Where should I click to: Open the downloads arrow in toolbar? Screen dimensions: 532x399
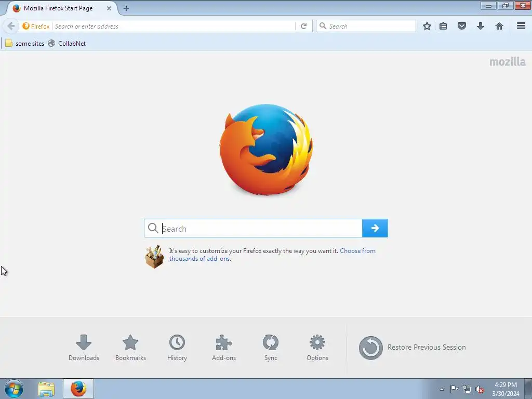[481, 26]
